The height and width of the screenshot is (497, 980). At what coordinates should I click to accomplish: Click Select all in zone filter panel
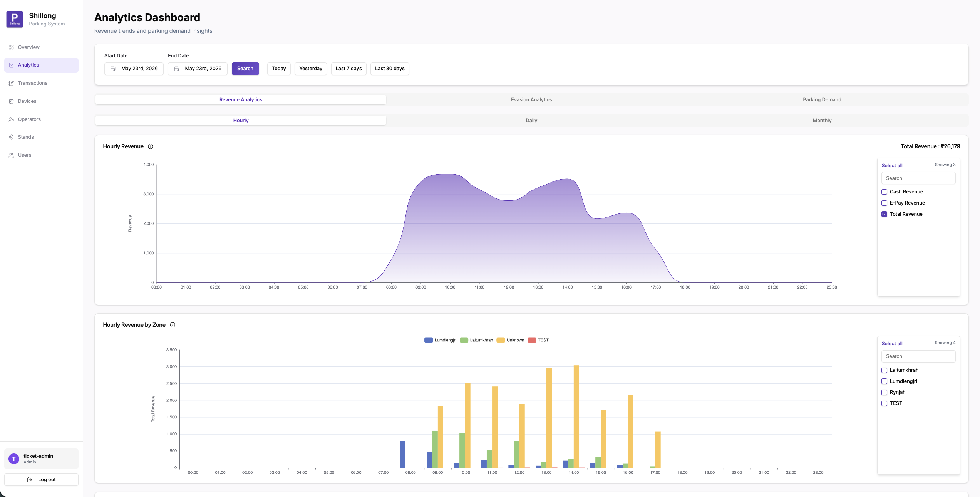pos(892,343)
